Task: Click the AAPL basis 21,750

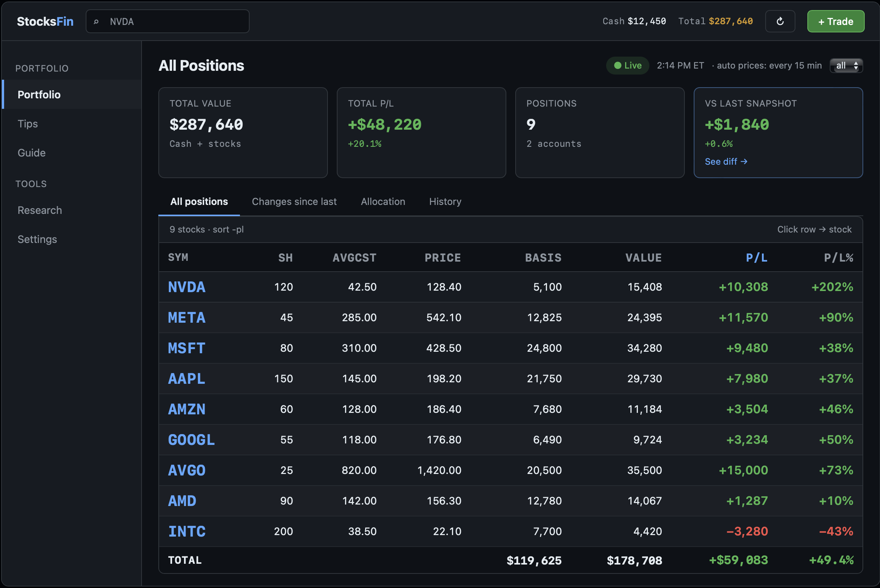Action: coord(544,379)
